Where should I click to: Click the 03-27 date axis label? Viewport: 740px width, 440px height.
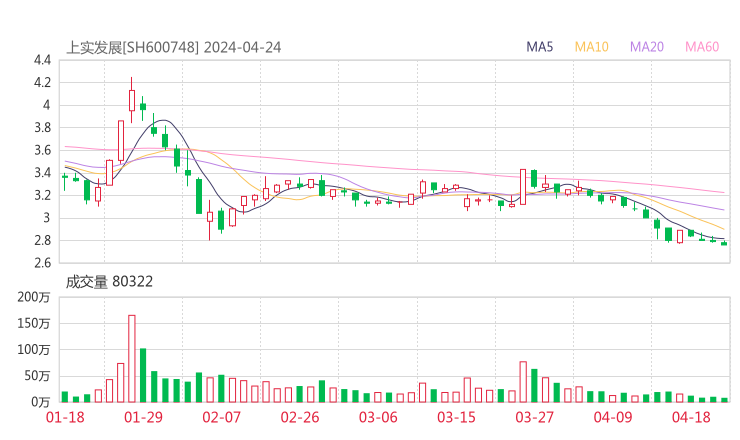534,417
